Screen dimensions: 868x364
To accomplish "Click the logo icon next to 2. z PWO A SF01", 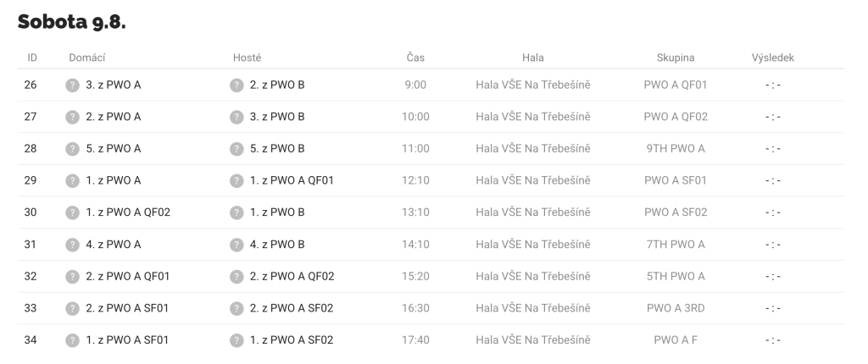I will [x=73, y=308].
